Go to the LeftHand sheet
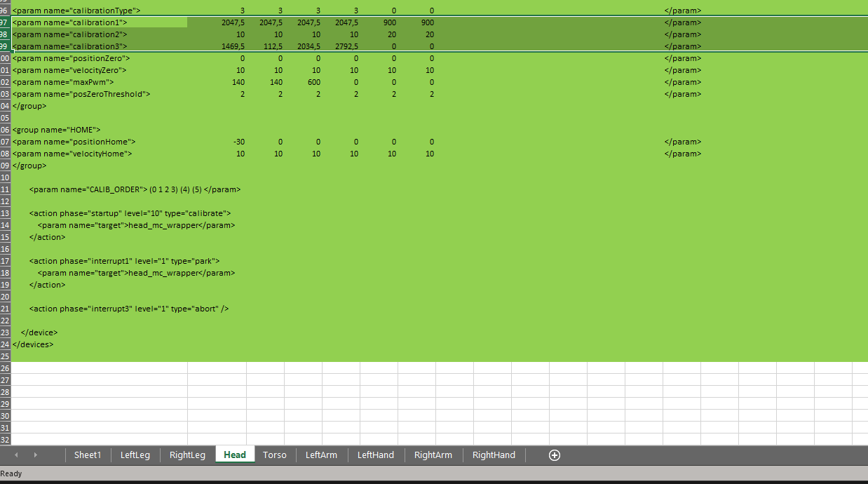Viewport: 868px width, 484px height. point(375,455)
